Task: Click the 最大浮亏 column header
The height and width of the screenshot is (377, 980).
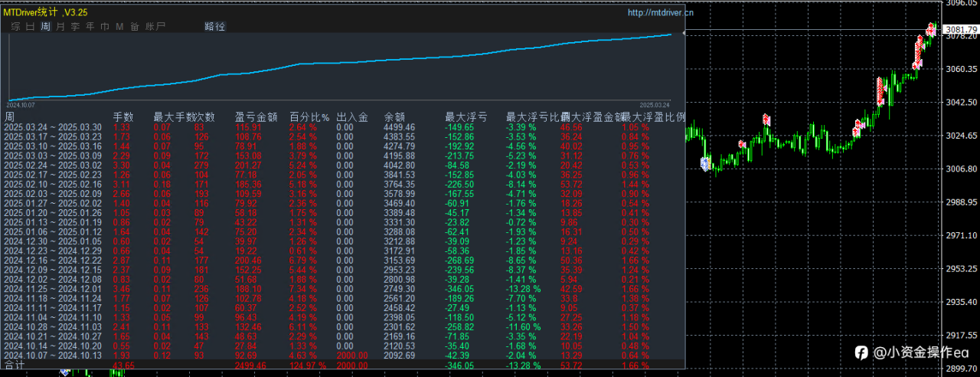Action: point(465,117)
